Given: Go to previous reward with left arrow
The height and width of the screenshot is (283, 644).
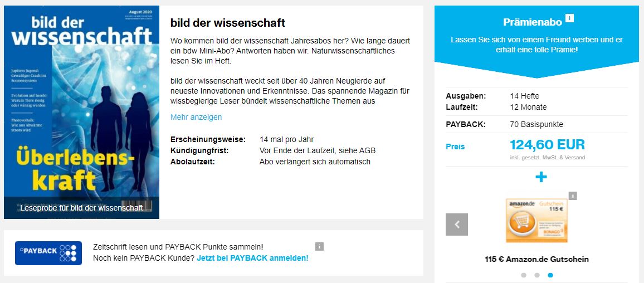Looking at the screenshot, I should pyautogui.click(x=457, y=225).
